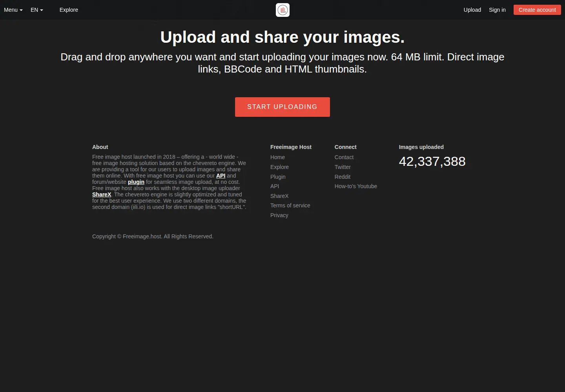This screenshot has height=392, width=565.
Task: Open Explore in the top navigation bar
Action: click(69, 10)
